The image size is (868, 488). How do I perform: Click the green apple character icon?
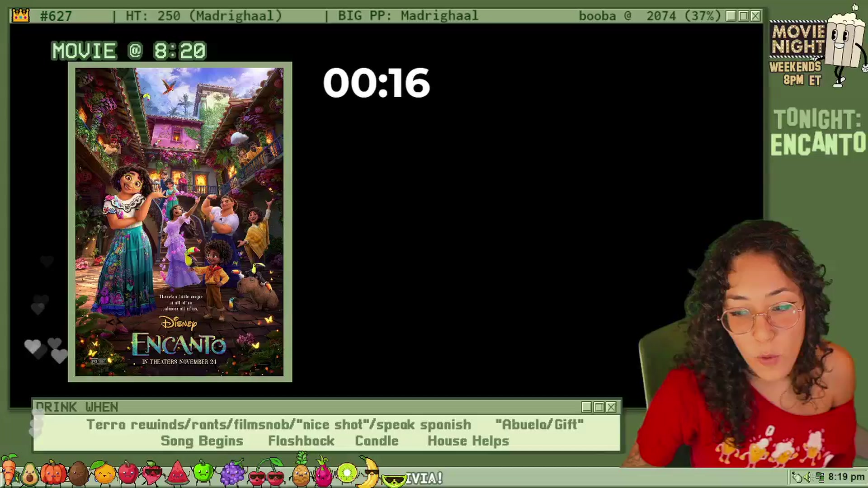pos(203,473)
